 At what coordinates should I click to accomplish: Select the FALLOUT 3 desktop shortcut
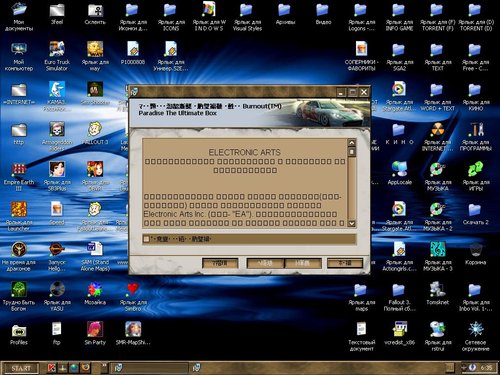[95, 133]
